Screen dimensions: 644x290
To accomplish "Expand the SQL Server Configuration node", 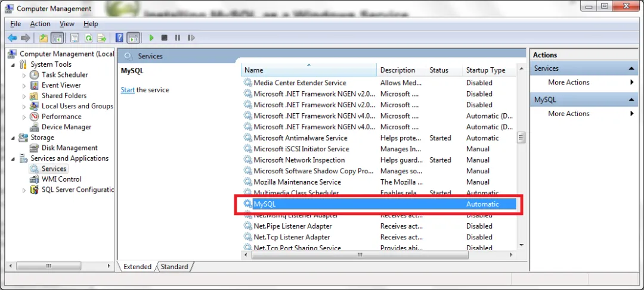I will [x=24, y=191].
